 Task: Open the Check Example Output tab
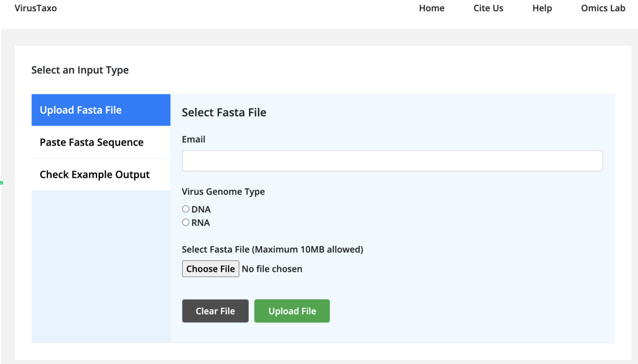click(101, 175)
